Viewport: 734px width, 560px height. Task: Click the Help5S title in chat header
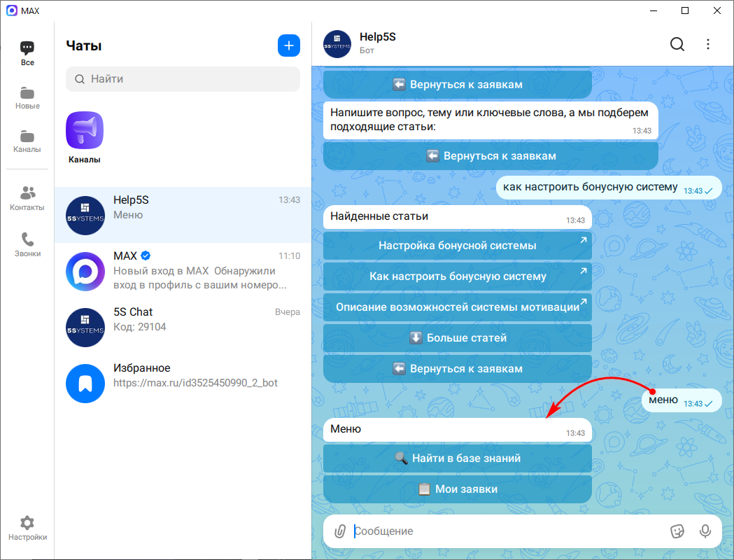click(378, 37)
